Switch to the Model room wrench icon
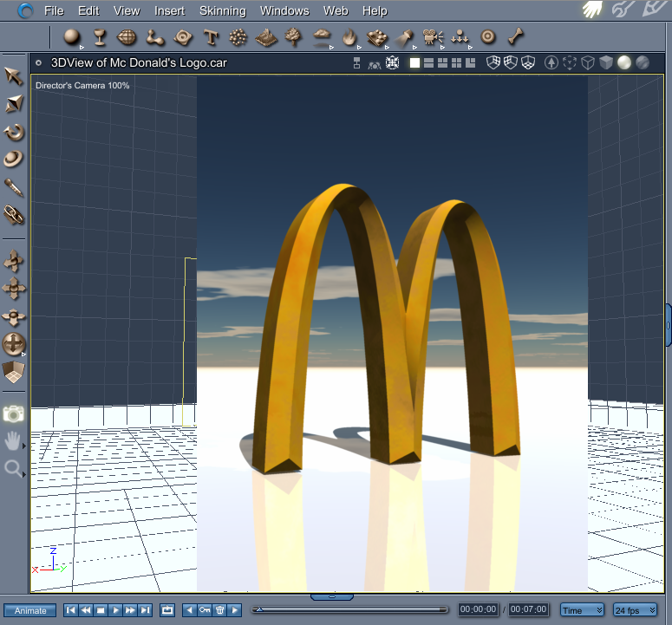672x625 pixels. point(623,10)
